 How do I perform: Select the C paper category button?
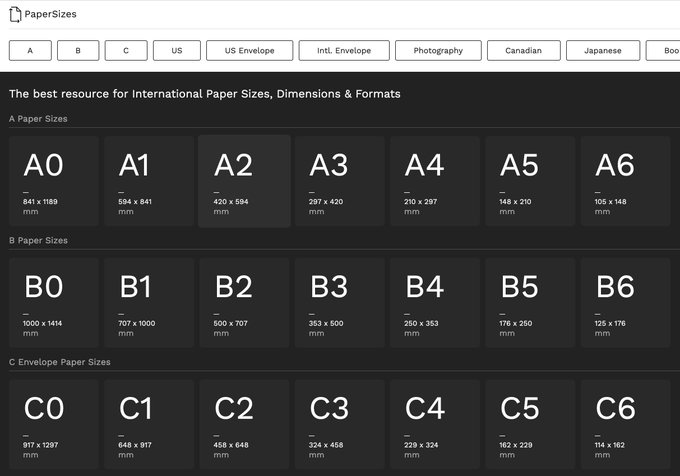coord(126,50)
